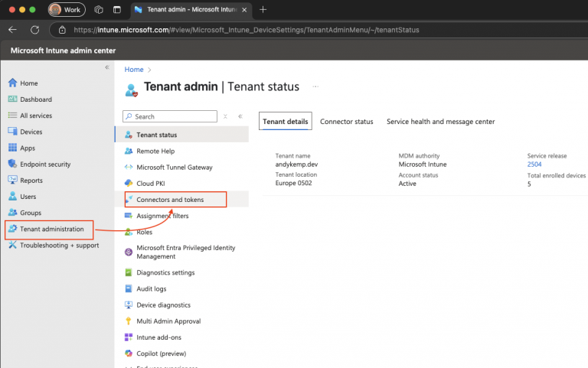Click the 2504 service release link
This screenshot has width=588, height=368.
click(x=534, y=164)
